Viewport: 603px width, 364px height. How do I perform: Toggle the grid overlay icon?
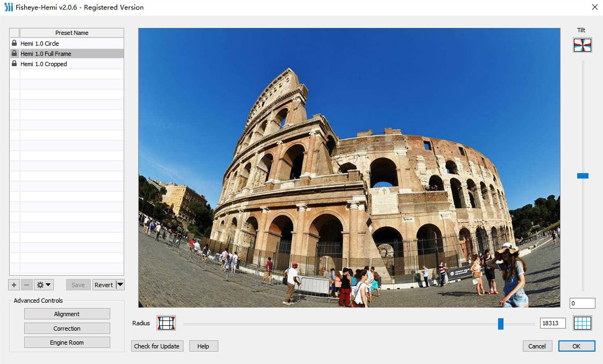[582, 323]
